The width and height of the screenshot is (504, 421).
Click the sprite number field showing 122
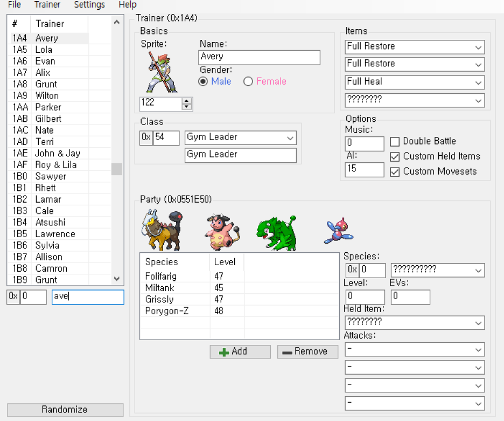click(160, 104)
